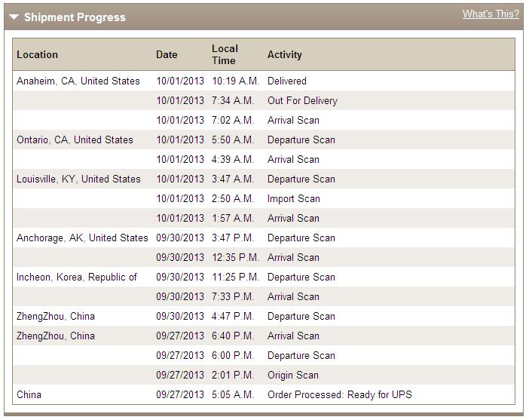The height and width of the screenshot is (420, 529).
Task: Click the 10:19 A.M. delivery time
Action: point(235,81)
